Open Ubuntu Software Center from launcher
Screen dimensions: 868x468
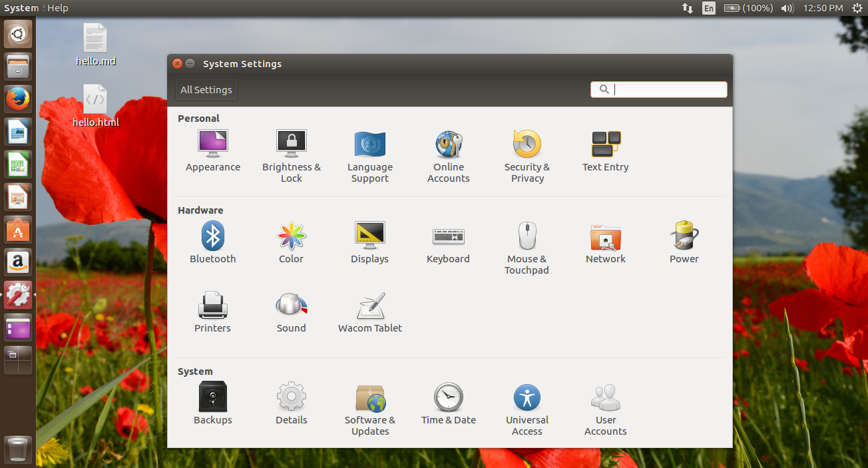(x=18, y=229)
